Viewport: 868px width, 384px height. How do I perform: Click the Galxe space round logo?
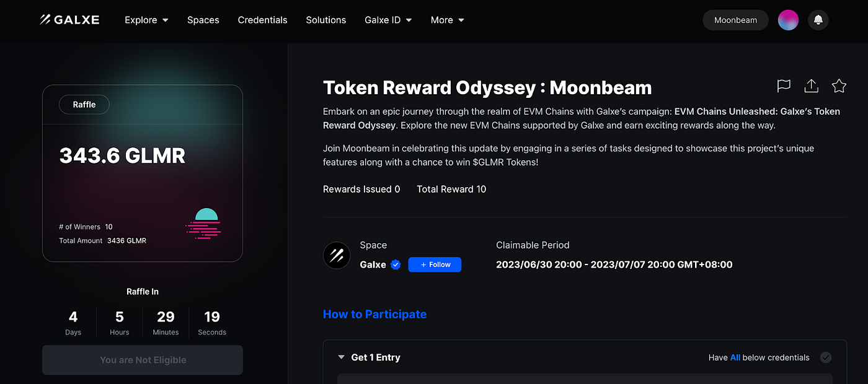[337, 255]
